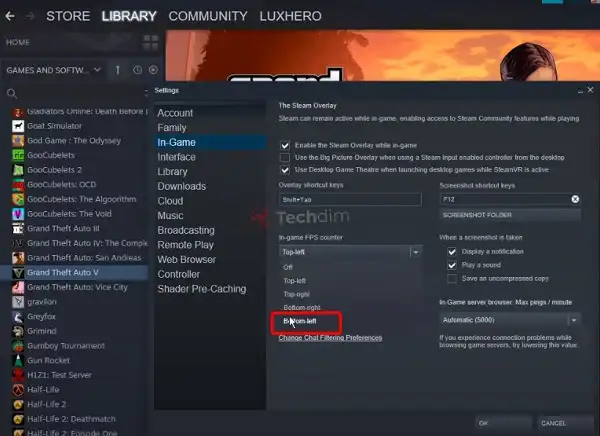The width and height of the screenshot is (600, 436).
Task: Open the LUXHERO profile tab
Action: [290, 16]
